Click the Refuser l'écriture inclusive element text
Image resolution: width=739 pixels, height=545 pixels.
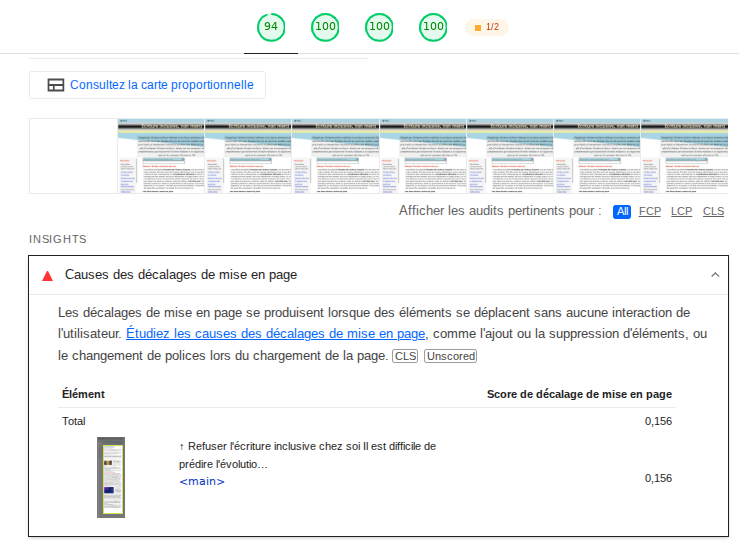(307, 455)
